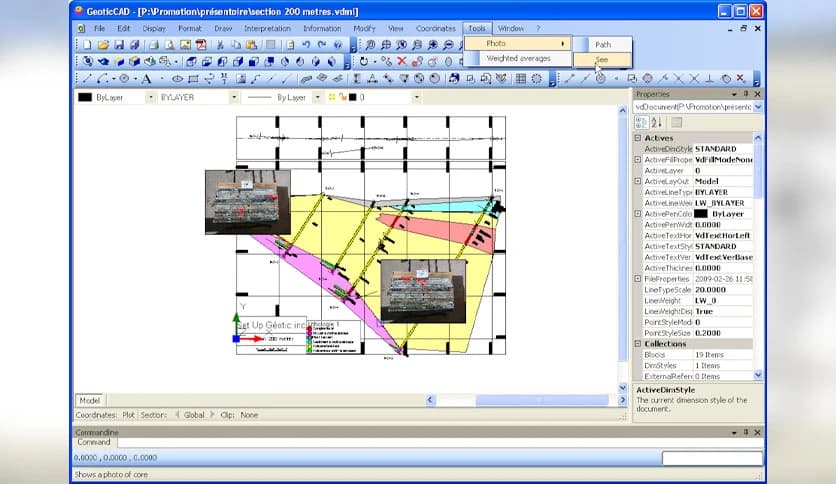Switch Properties to Alphabetical sort

(x=656, y=122)
